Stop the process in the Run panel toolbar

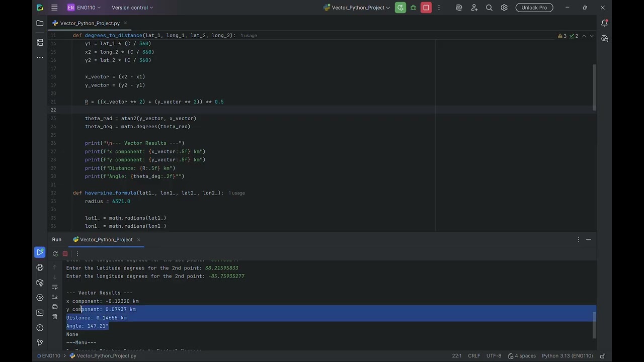coord(65,254)
